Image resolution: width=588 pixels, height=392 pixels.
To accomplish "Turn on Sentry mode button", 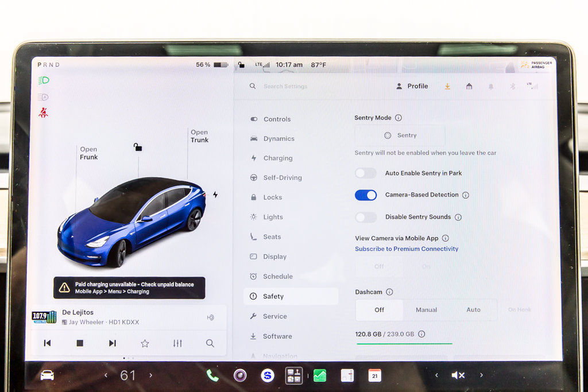I will click(x=400, y=135).
